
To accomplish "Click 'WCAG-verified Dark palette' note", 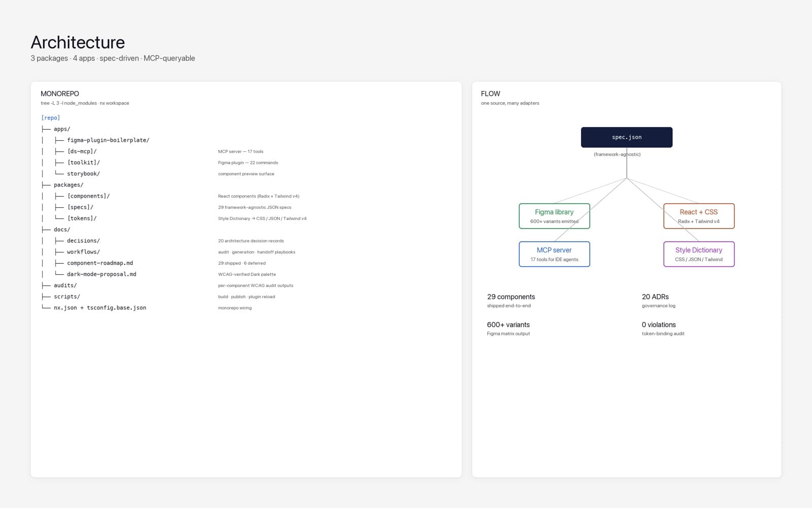I will [247, 274].
